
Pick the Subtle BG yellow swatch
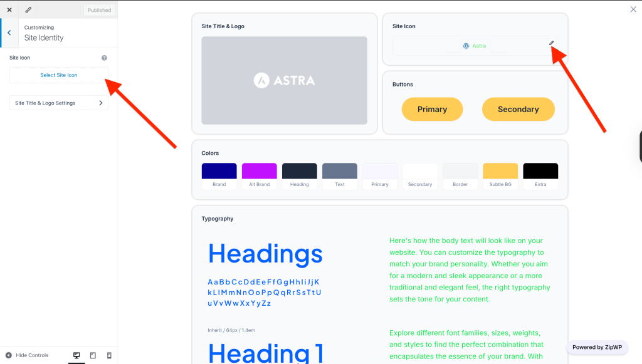pos(500,172)
